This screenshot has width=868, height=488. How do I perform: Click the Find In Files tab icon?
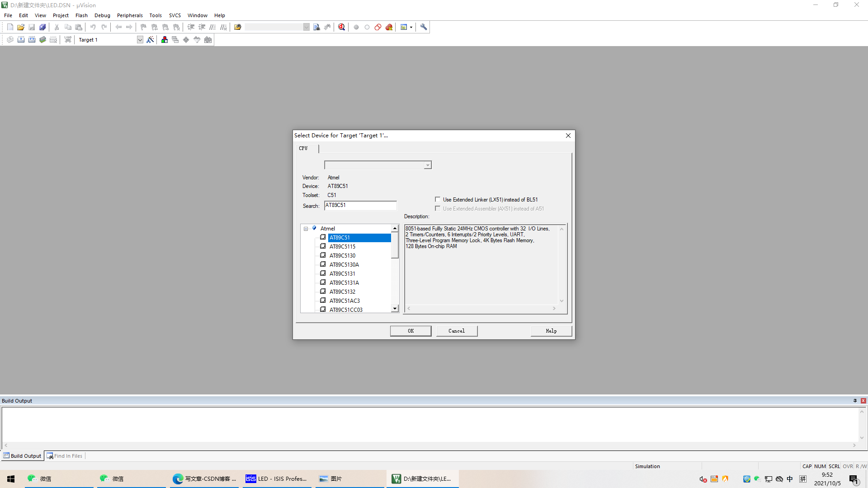coord(50,456)
